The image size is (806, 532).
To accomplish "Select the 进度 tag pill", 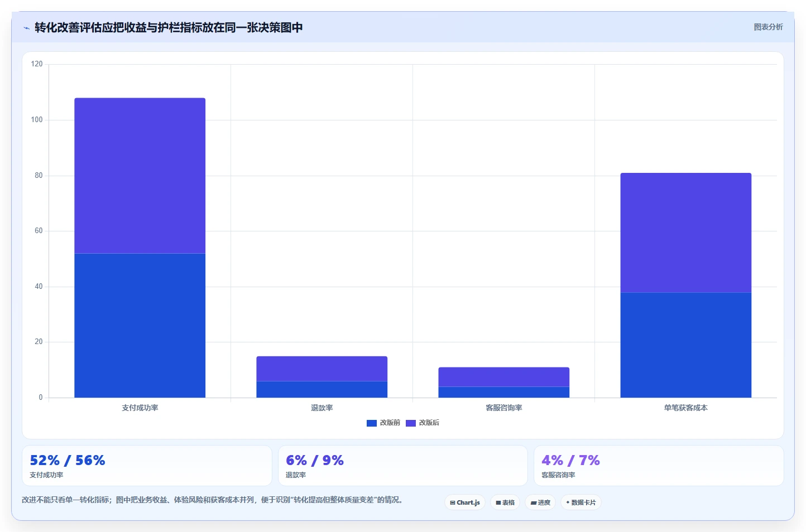I will tap(540, 502).
